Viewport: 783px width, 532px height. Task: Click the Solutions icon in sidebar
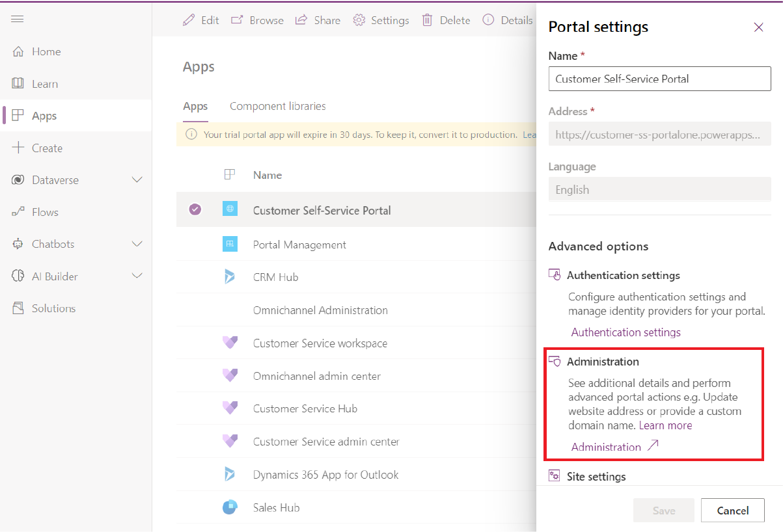click(18, 308)
